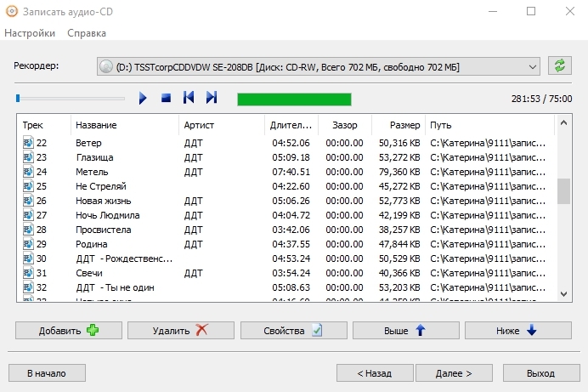Click the duration 07:40.51 of Метель
This screenshot has height=392, width=588.
[x=291, y=172]
